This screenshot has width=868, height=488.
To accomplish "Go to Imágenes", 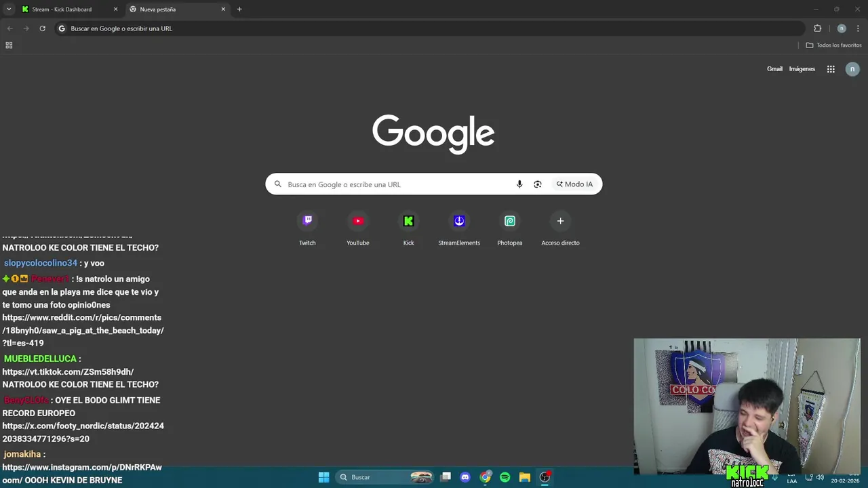I will pos(802,69).
